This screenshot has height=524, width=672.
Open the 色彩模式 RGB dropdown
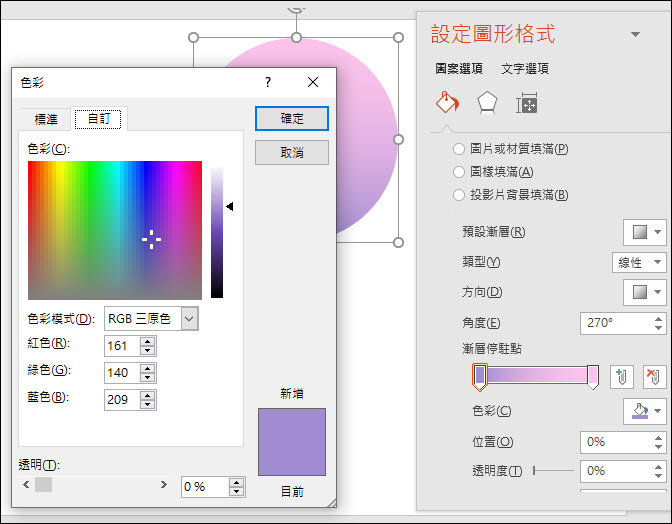point(151,319)
